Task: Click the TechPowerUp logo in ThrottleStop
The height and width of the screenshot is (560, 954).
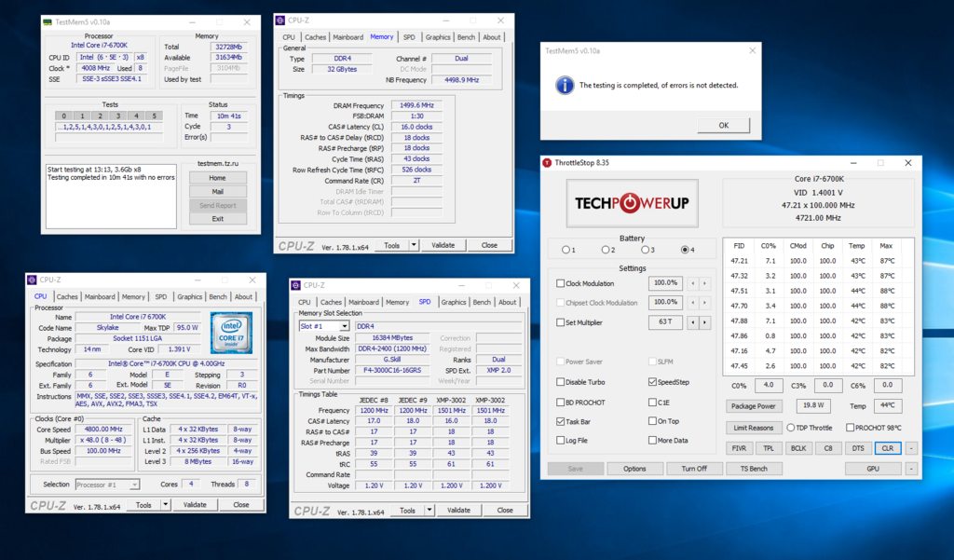Action: [x=633, y=203]
